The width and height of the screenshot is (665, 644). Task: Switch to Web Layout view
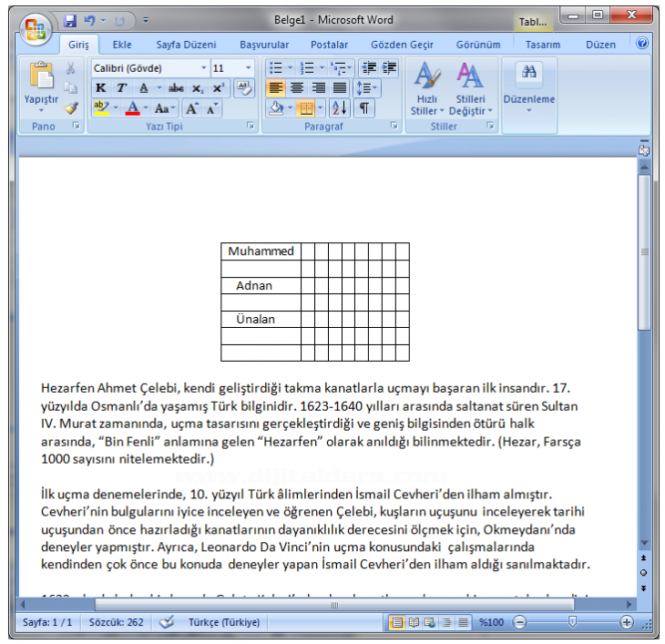pos(430,622)
